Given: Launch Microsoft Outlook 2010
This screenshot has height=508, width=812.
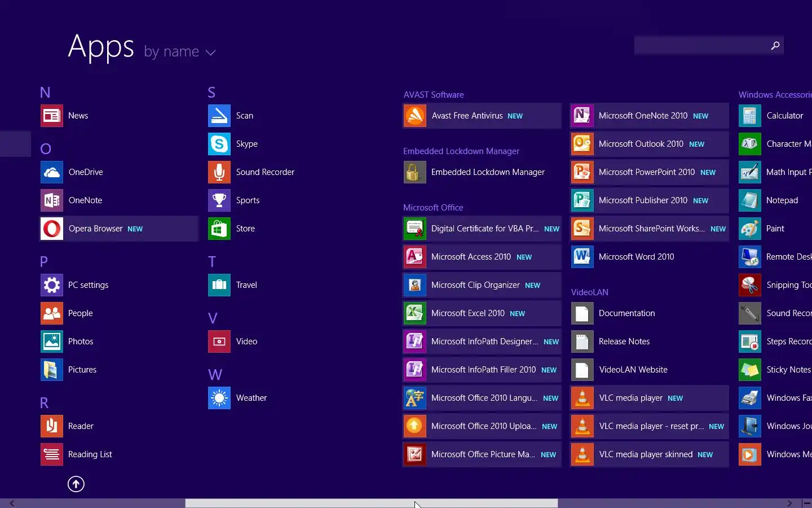Looking at the screenshot, I should [x=650, y=144].
